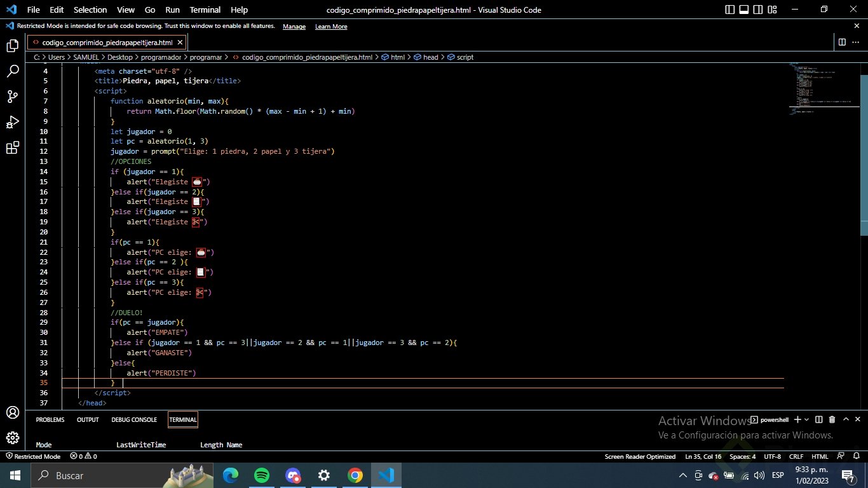Click the Windows taskbar Buscar search box
The image size is (868, 488).
point(121,475)
